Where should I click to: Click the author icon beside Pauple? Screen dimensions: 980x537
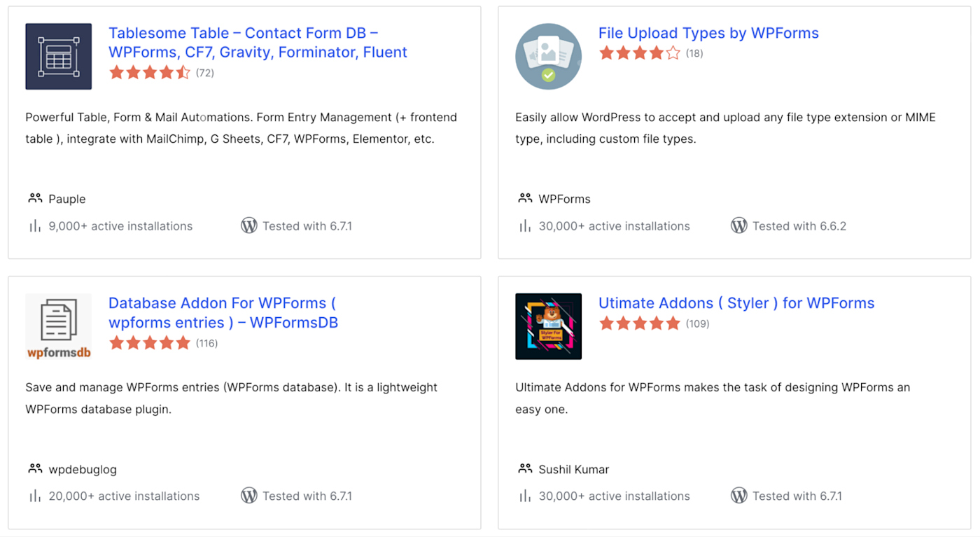(35, 198)
